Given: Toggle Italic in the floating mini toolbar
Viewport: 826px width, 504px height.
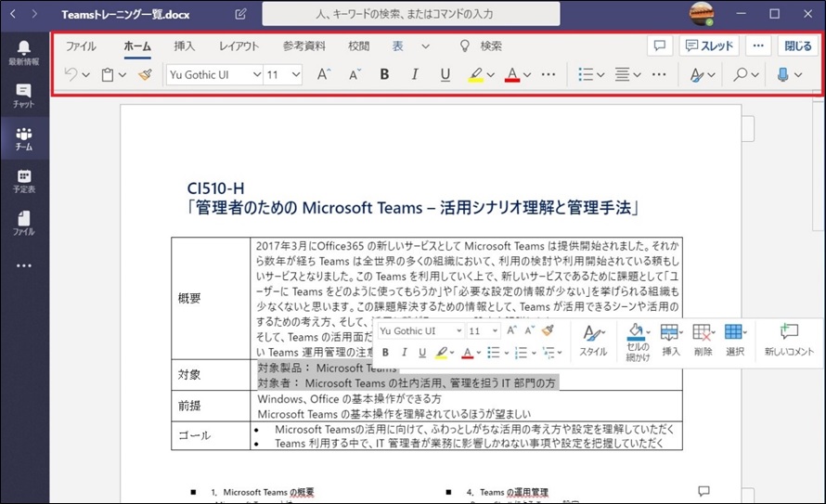Looking at the screenshot, I should [x=404, y=353].
